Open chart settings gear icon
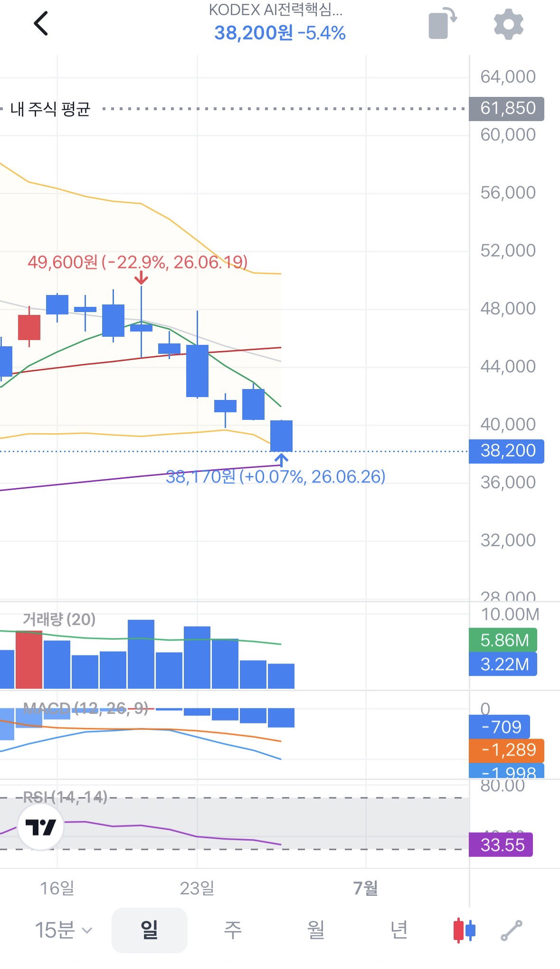The height and width of the screenshot is (969, 560). (x=509, y=24)
